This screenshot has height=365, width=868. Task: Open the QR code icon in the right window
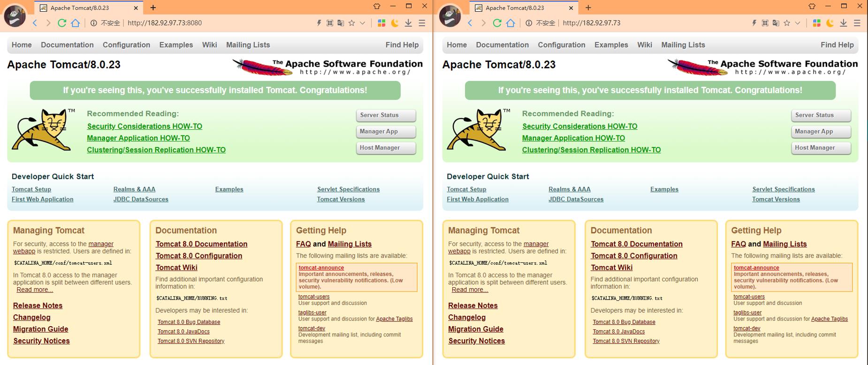[765, 23]
